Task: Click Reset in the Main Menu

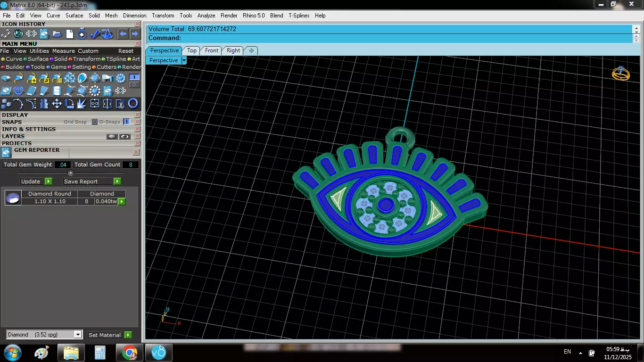Action: [126, 51]
